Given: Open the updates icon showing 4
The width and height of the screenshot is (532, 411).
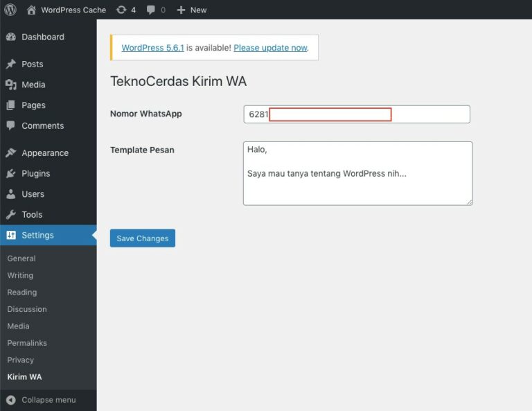Looking at the screenshot, I should pyautogui.click(x=121, y=10).
